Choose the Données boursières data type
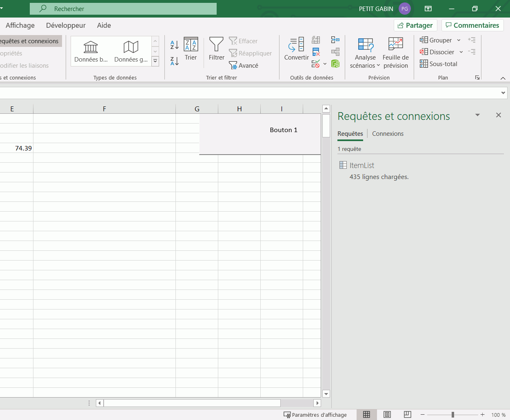 91,51
